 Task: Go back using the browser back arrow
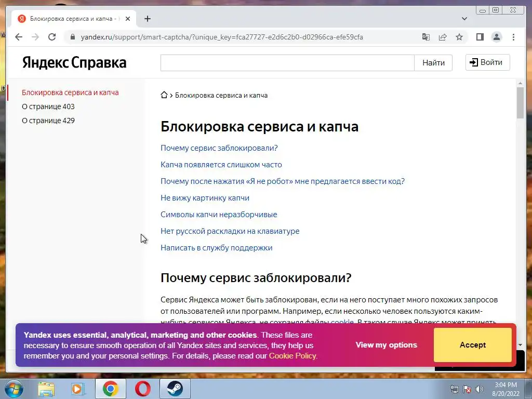[19, 37]
